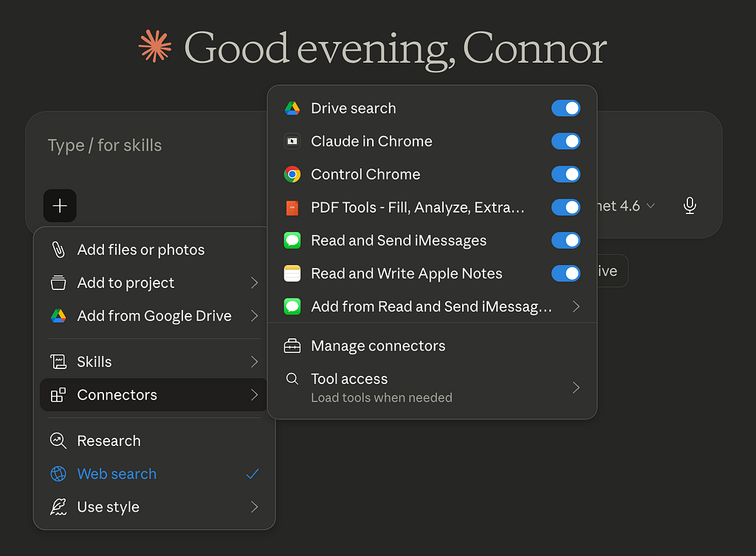Click the Manage connectors toolbox icon
The height and width of the screenshot is (556, 756).
(x=292, y=346)
